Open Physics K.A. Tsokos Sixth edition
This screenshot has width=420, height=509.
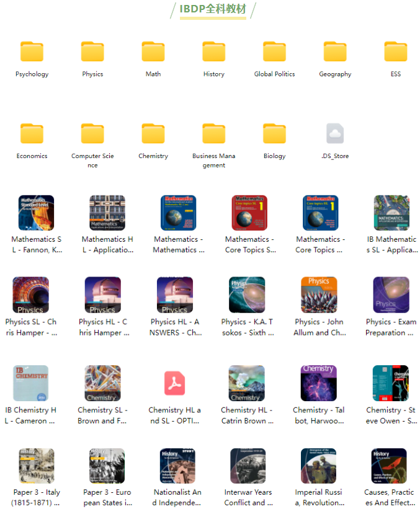click(247, 295)
